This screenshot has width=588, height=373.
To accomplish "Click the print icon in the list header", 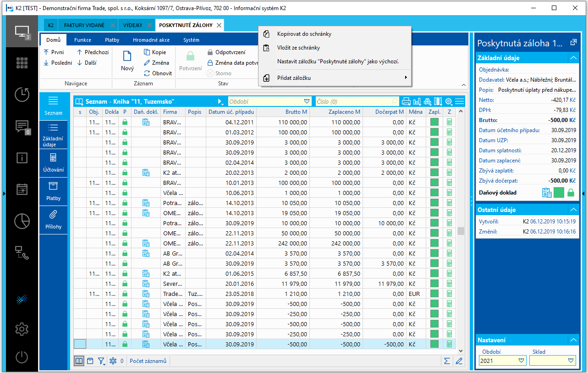I will point(406,101).
